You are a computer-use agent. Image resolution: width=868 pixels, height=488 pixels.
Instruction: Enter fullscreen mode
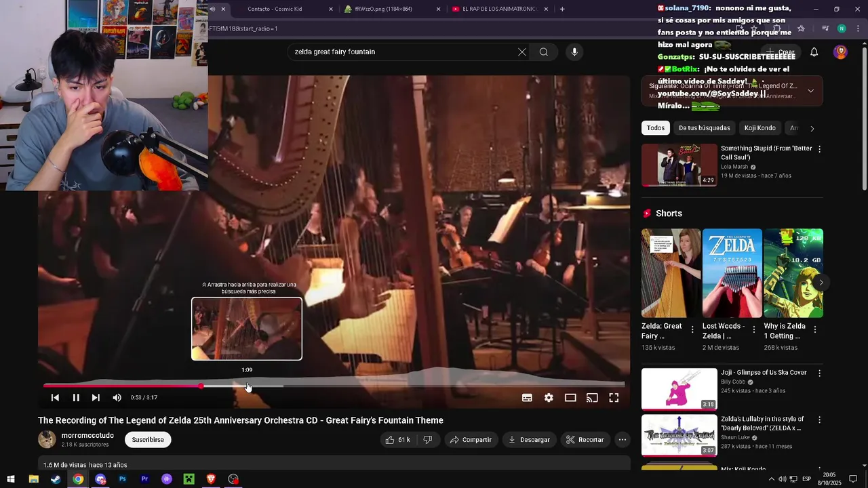(x=614, y=398)
